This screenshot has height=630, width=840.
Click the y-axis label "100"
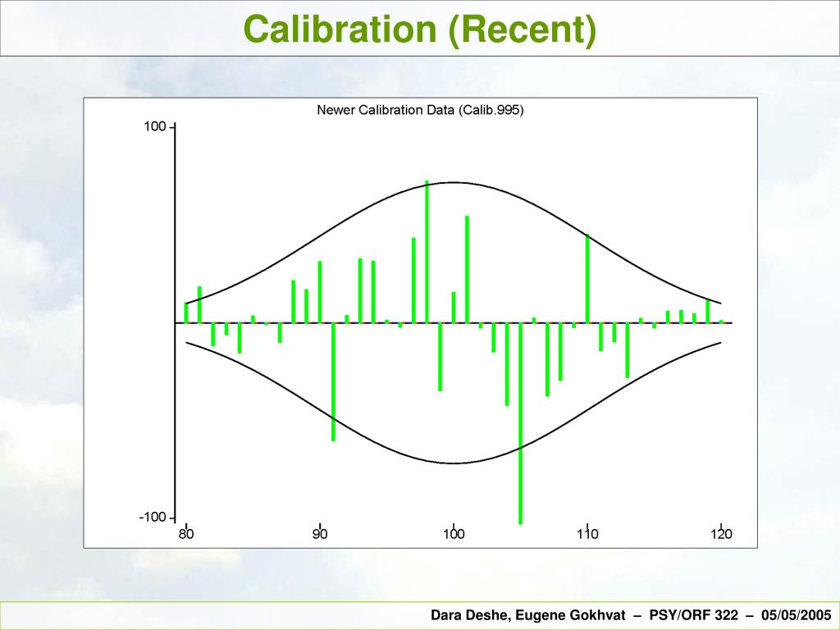coord(155,127)
